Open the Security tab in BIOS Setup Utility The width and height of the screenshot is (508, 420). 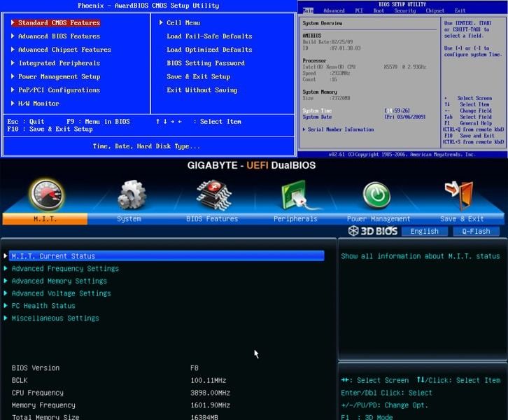pos(404,11)
